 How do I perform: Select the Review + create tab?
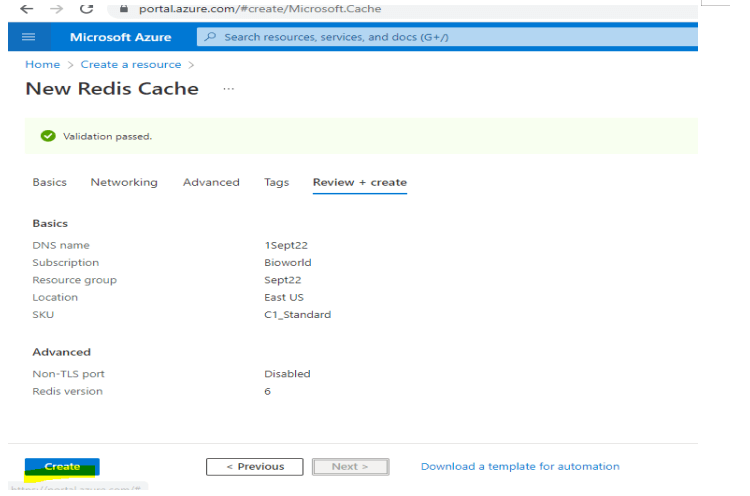[360, 182]
